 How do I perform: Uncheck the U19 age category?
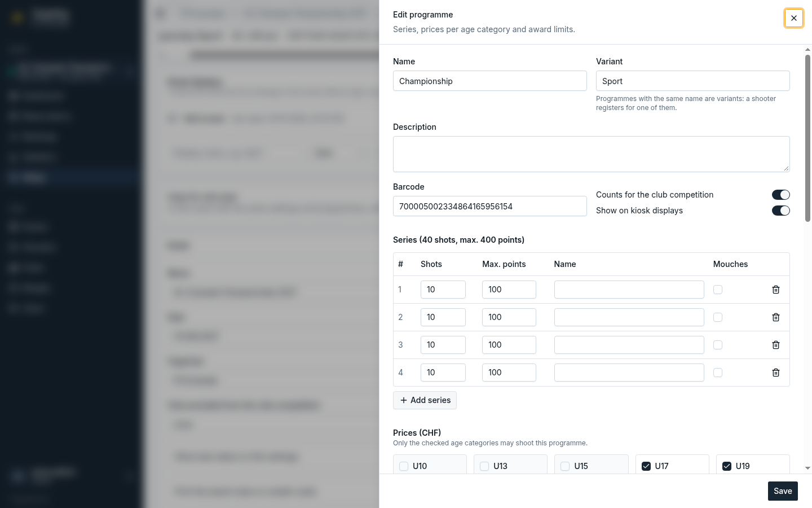727,466
